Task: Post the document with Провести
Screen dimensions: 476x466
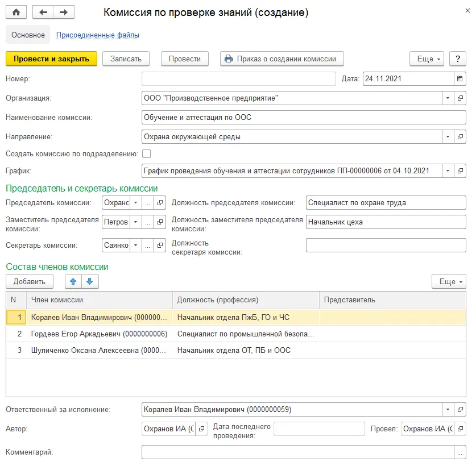Action: coord(185,59)
